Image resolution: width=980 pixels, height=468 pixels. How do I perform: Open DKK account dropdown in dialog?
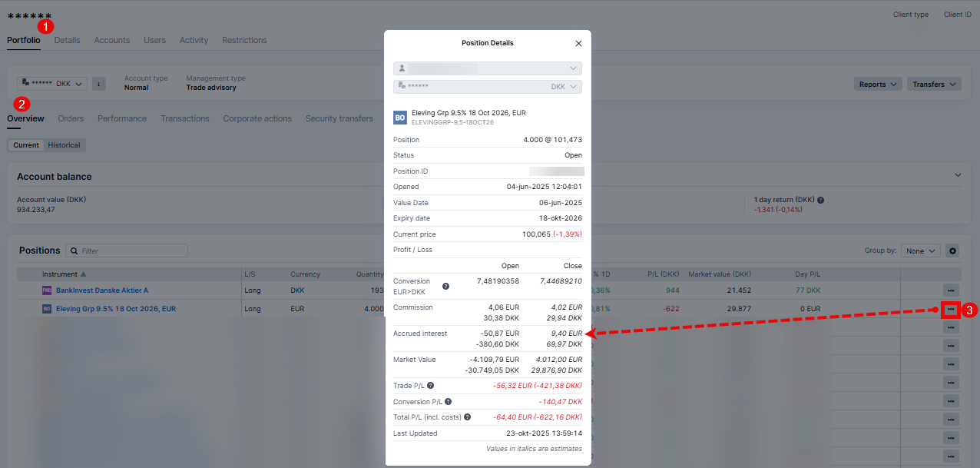click(487, 87)
